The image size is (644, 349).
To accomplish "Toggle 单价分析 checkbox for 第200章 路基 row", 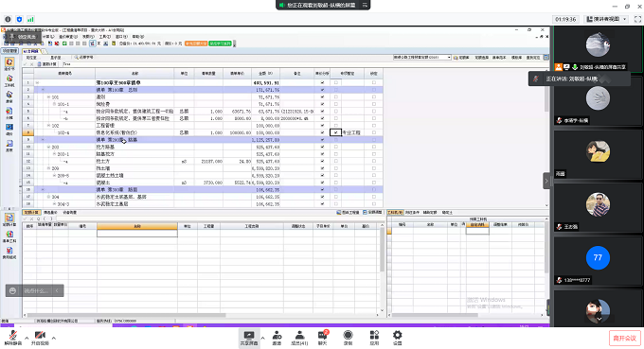I will pyautogui.click(x=322, y=140).
